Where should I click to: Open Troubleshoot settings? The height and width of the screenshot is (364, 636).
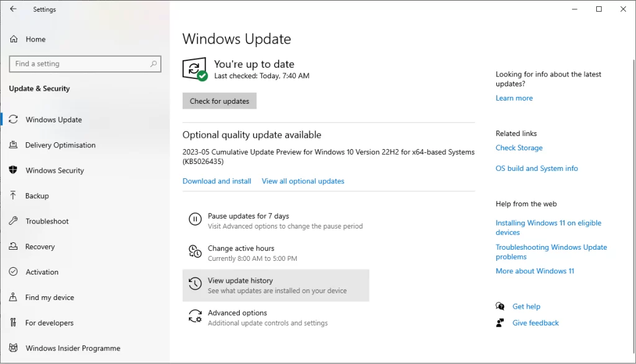(47, 221)
